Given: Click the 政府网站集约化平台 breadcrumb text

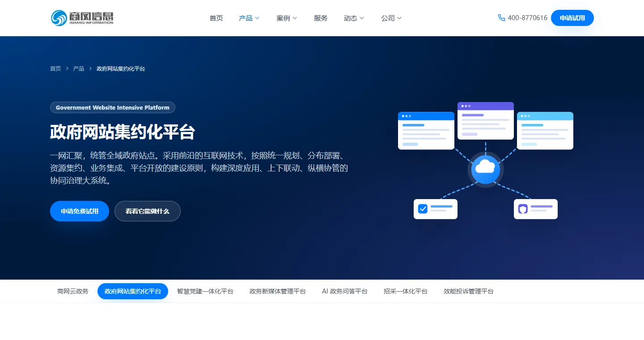Looking at the screenshot, I should (x=121, y=69).
